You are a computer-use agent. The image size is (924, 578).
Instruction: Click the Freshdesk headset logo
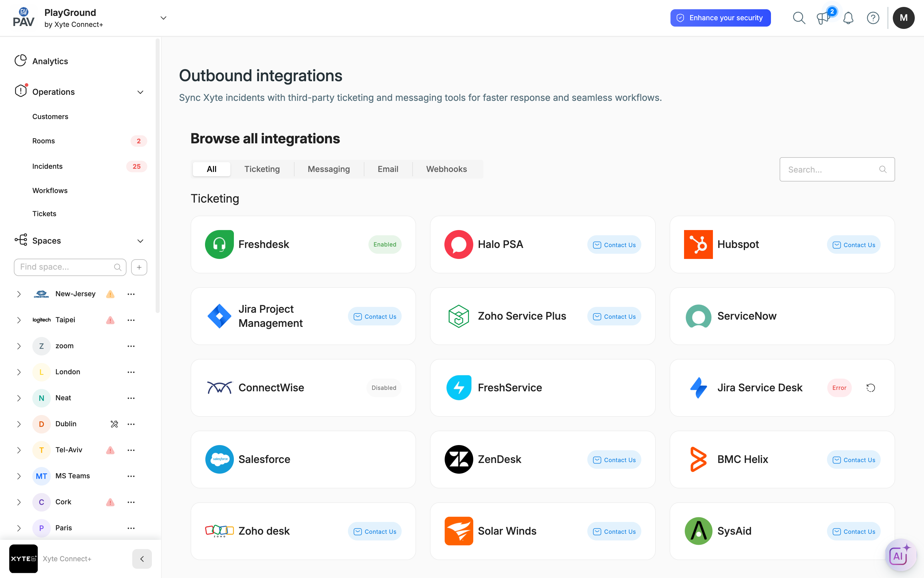click(x=219, y=244)
